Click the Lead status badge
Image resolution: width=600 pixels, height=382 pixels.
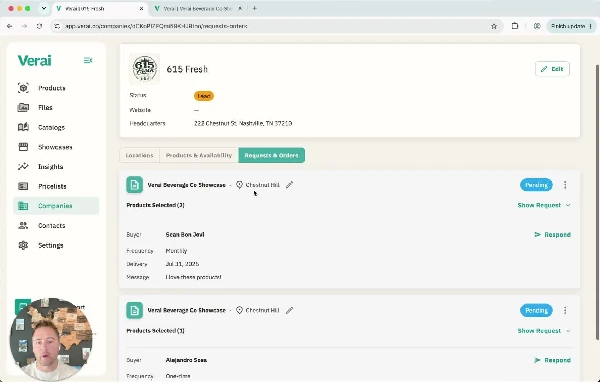[204, 96]
